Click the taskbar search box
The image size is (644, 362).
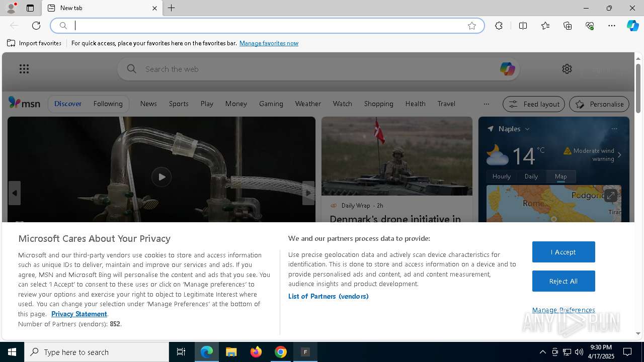point(97,352)
